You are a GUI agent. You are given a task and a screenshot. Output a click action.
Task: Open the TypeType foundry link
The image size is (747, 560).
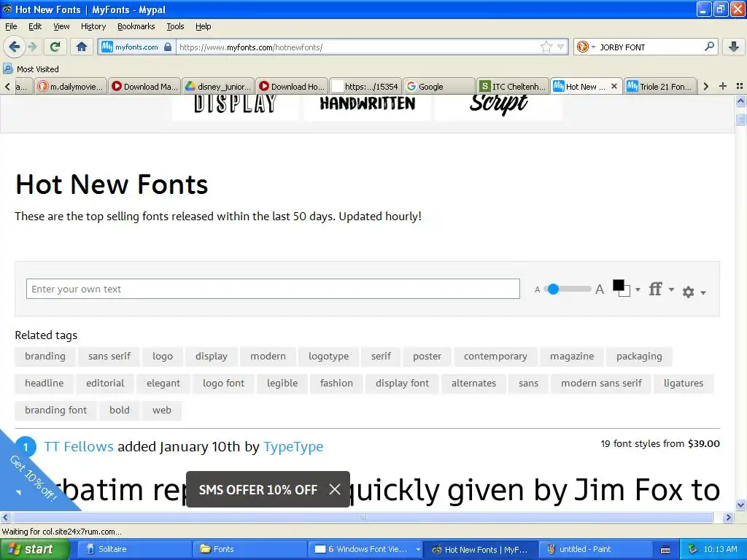(293, 446)
